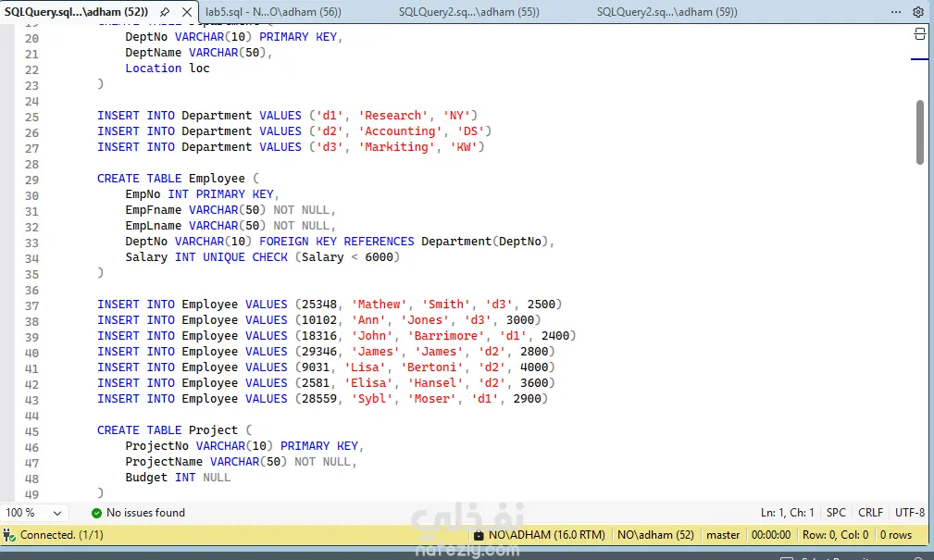Viewport: 934px width, 560px height.
Task: Click DeptNo VARCHAR(10) PRIMARY KEY line 20
Action: coord(234,37)
